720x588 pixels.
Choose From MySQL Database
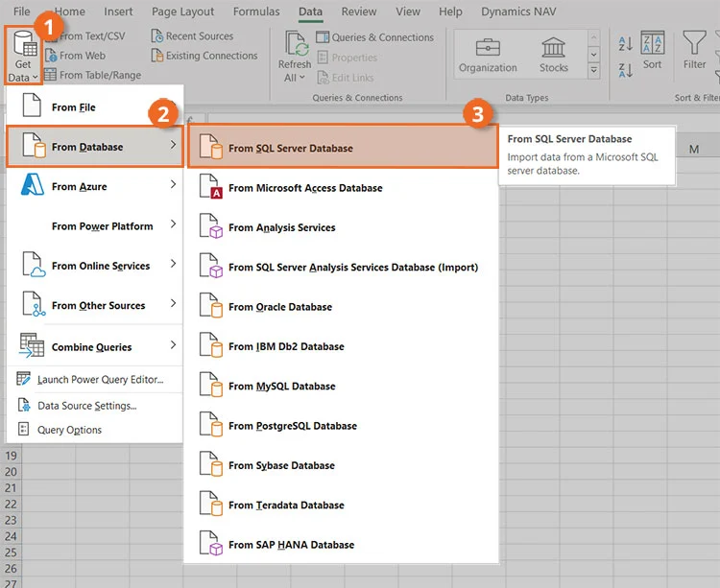tap(341, 386)
